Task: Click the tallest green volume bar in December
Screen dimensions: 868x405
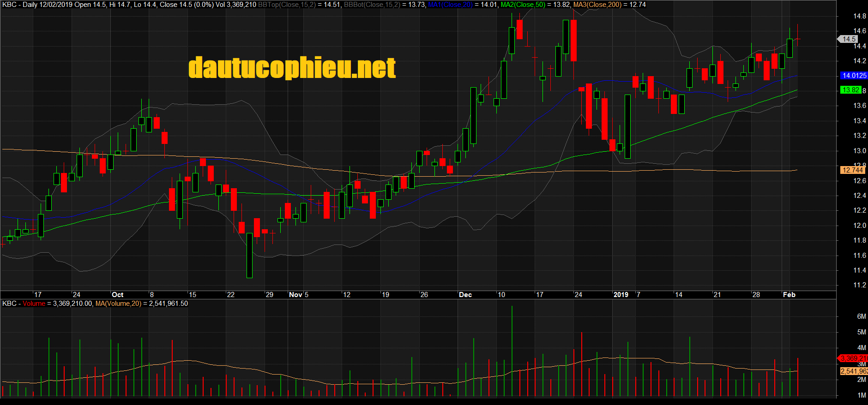Action: 512,351
